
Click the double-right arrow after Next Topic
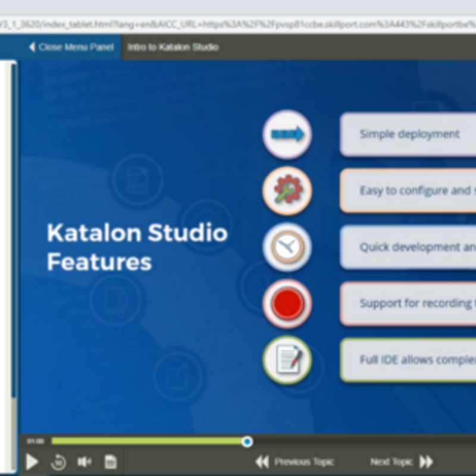(426, 462)
